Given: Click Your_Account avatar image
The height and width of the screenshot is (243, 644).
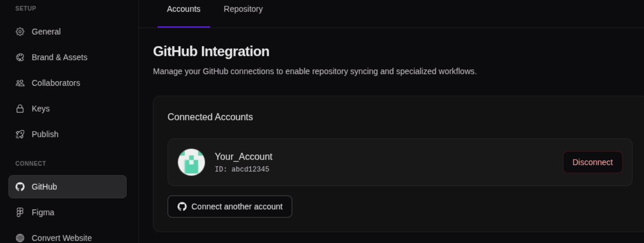Looking at the screenshot, I should click(x=191, y=162).
